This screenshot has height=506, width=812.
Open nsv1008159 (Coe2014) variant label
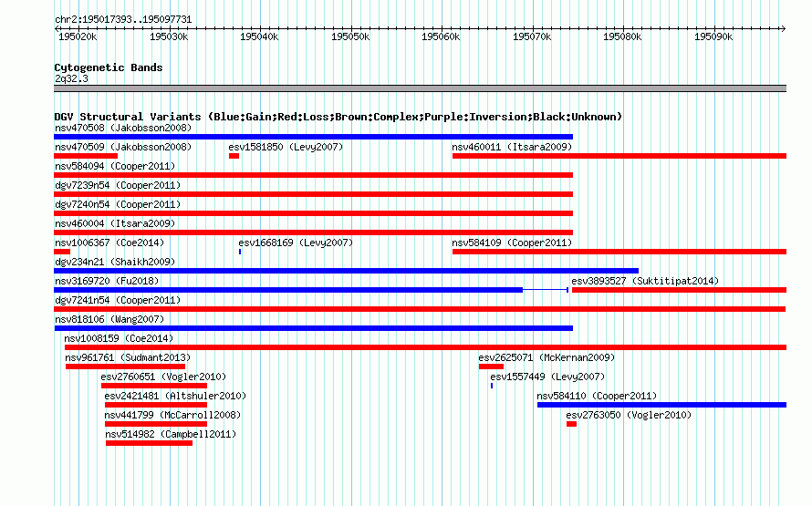[x=119, y=338]
